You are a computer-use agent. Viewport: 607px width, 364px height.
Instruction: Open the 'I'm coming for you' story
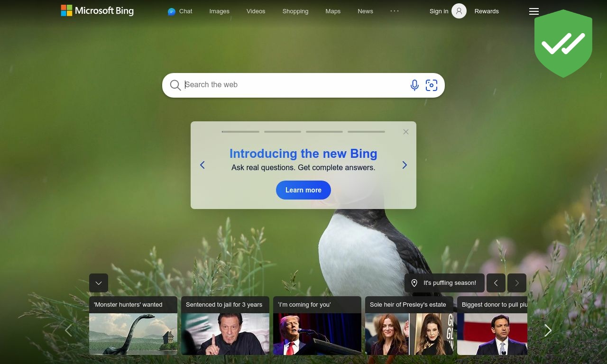point(317,326)
